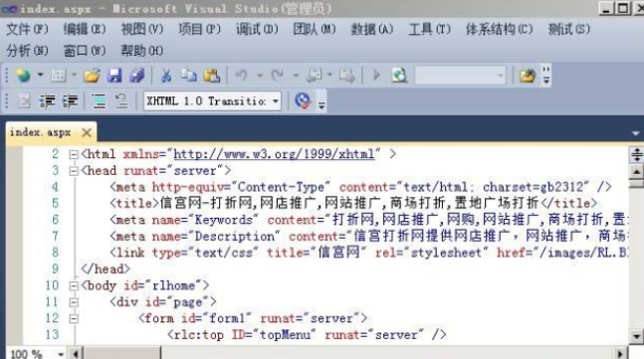Collapse the html tag on line 2
The width and height of the screenshot is (644, 359).
coord(74,154)
